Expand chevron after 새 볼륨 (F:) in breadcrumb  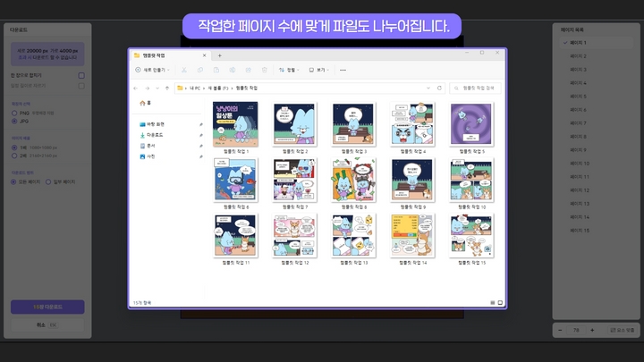232,88
